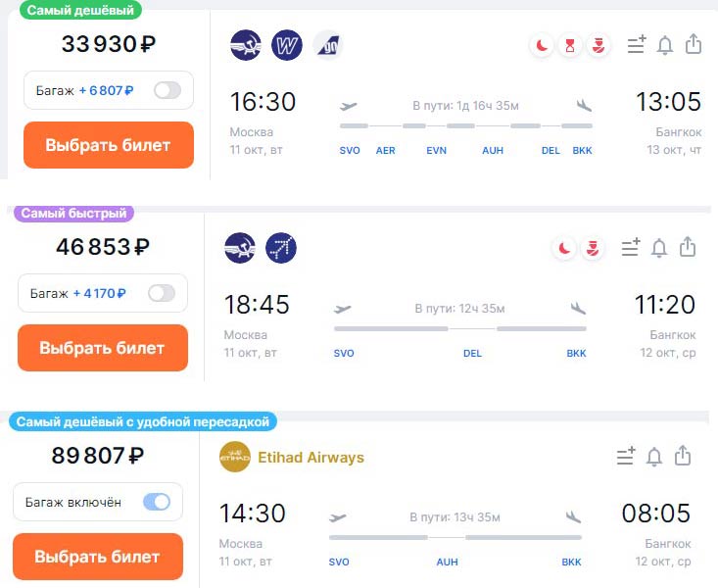Click "Выбрать билет" for the 33 930 ₽ flight
The height and width of the screenshot is (588, 718).
108,145
